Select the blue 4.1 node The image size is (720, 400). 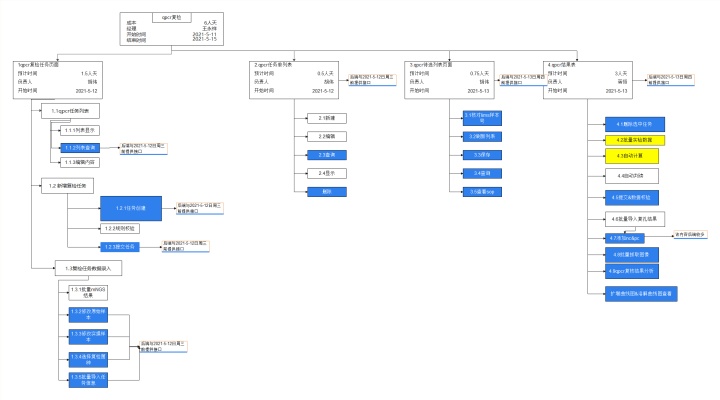tap(635, 124)
